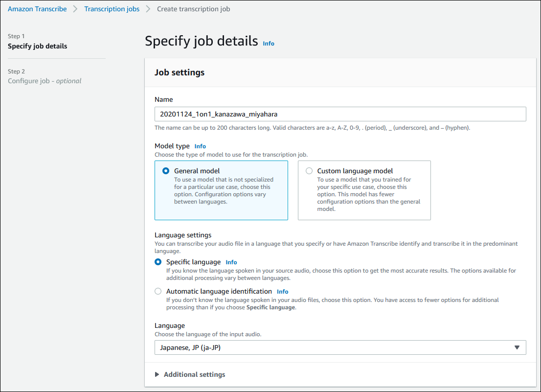
Task: Select the Custom language model radio button
Action: click(309, 171)
